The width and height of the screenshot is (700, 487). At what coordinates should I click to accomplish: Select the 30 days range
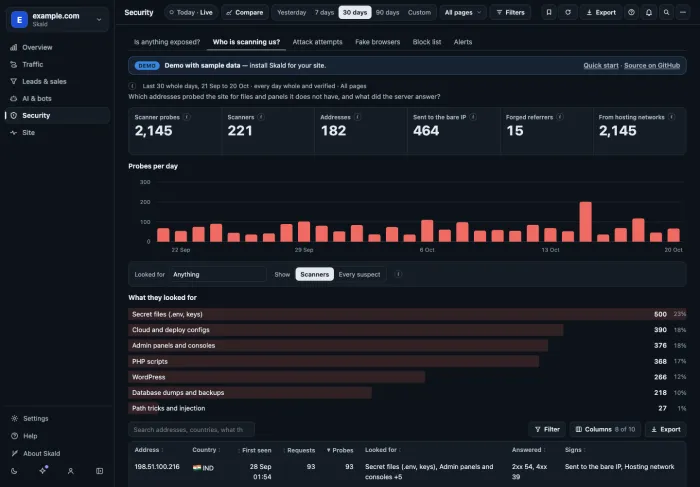point(354,12)
